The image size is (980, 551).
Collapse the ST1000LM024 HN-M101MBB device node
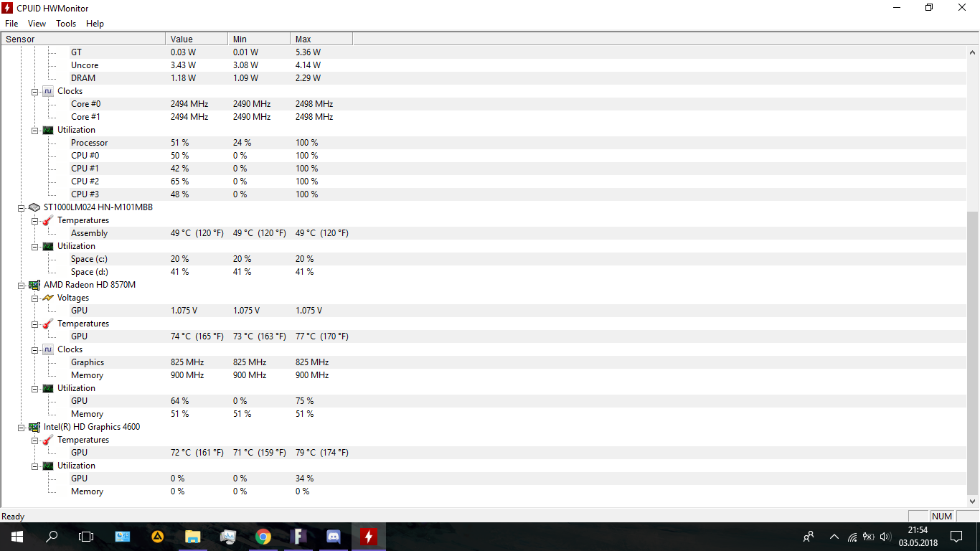pos(22,207)
